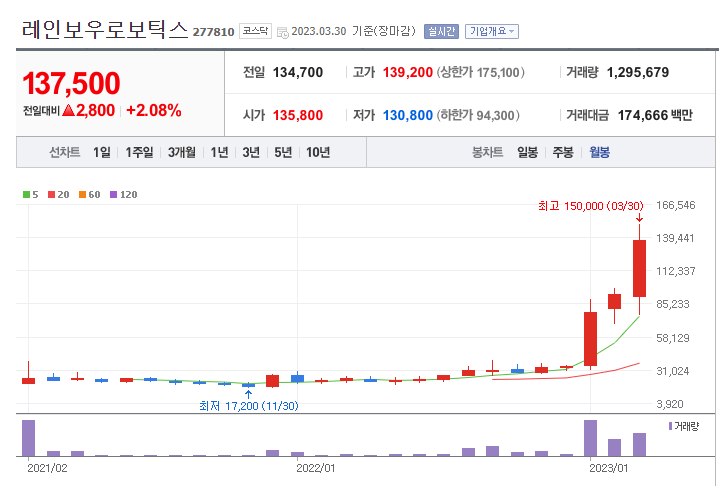Click the 상한가 175,100 upper limit text
The image size is (719, 486).
[x=481, y=72]
